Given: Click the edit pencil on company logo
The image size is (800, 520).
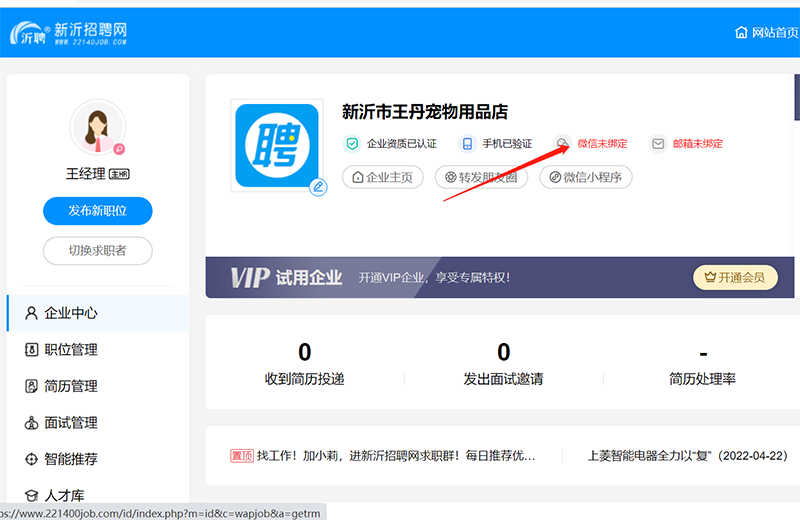Looking at the screenshot, I should coord(318,187).
